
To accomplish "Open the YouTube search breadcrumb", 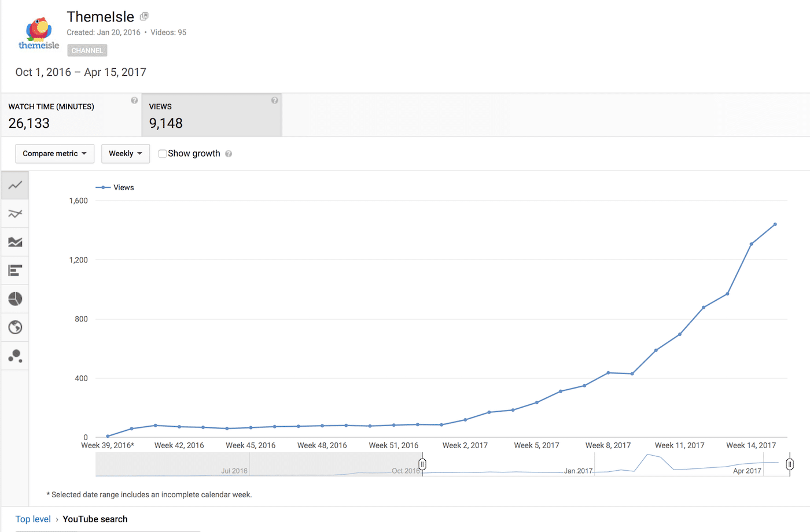I will pyautogui.click(x=94, y=519).
